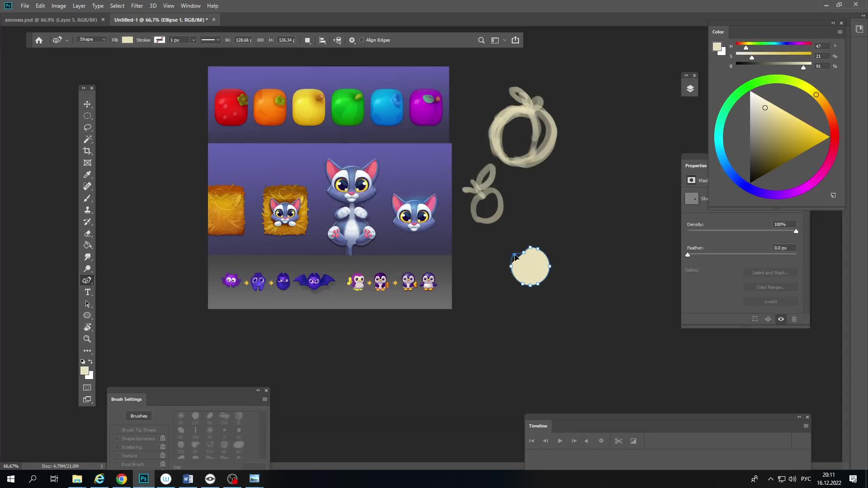Open path alignment options in options bar
The image size is (868, 488).
322,40
